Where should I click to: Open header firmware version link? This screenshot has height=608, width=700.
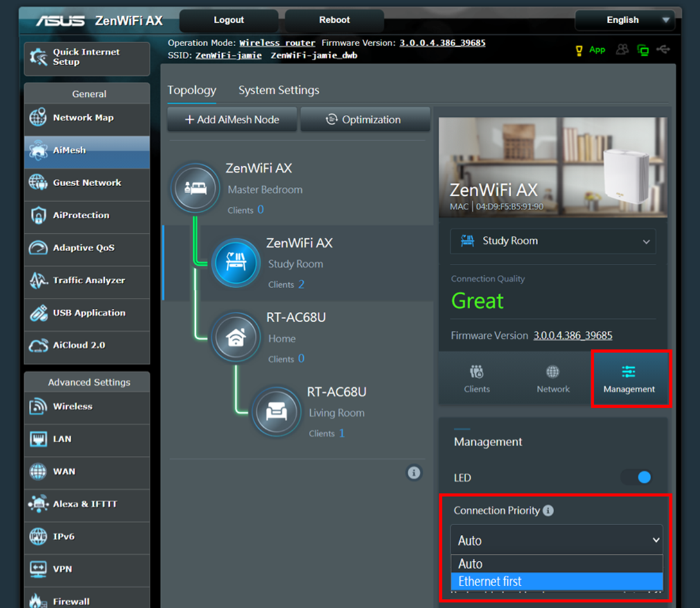[442, 43]
